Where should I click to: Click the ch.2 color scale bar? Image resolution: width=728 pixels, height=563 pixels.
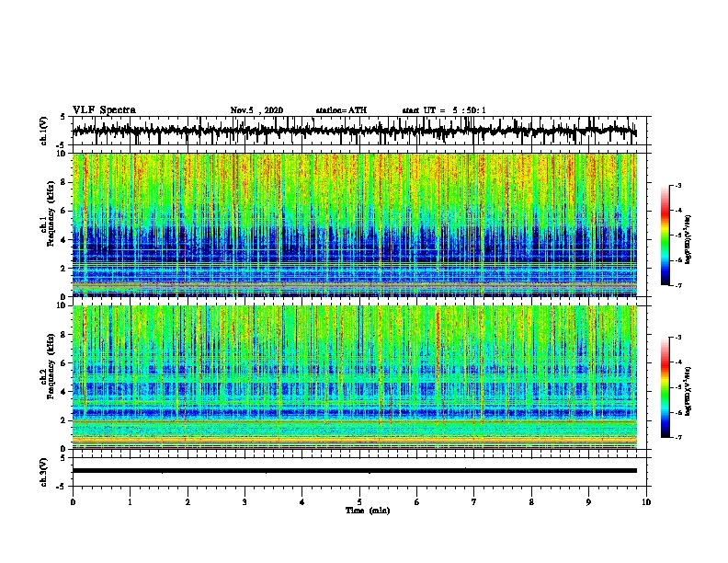coord(665,387)
